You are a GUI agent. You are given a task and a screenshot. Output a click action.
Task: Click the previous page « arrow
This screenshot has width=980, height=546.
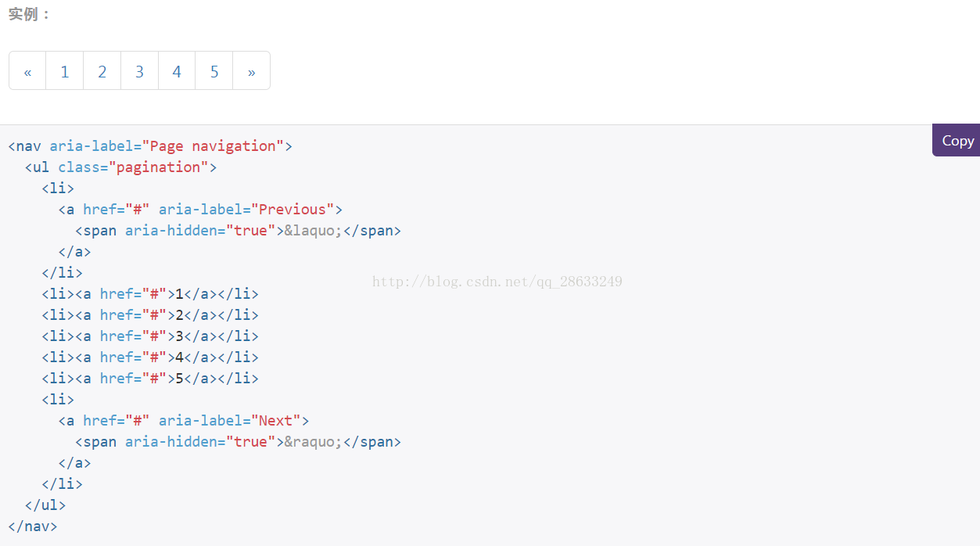pyautogui.click(x=27, y=71)
